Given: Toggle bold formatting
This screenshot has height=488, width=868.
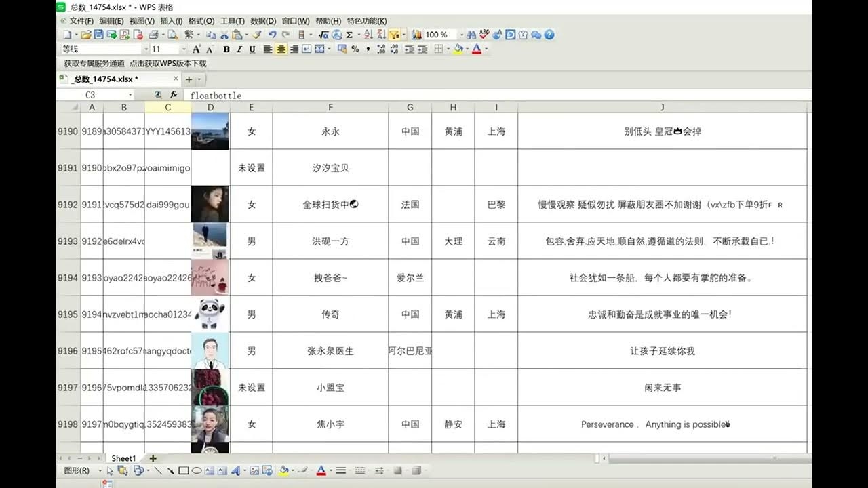Looking at the screenshot, I should (x=226, y=49).
